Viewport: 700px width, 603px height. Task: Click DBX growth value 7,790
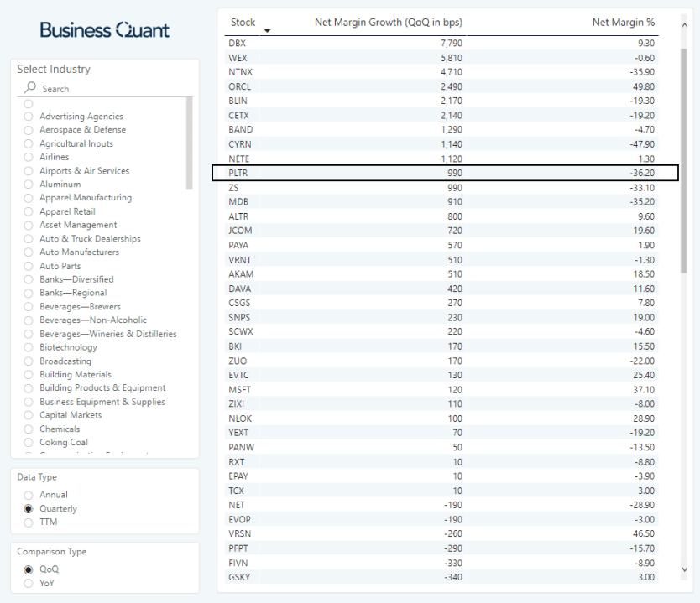click(452, 44)
